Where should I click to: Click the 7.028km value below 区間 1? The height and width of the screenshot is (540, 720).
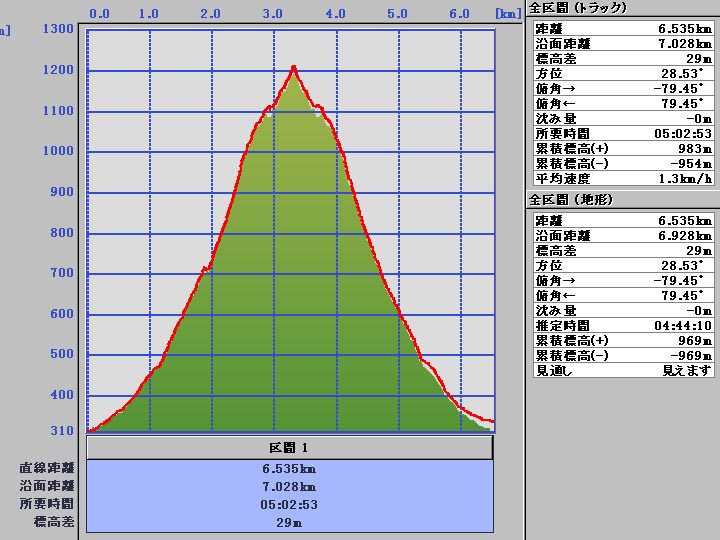click(290, 486)
